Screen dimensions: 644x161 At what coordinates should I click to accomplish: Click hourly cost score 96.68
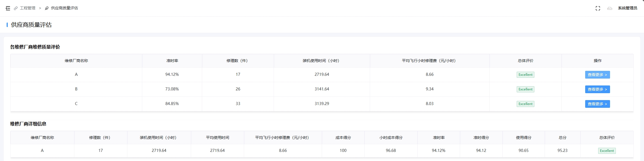point(391,151)
